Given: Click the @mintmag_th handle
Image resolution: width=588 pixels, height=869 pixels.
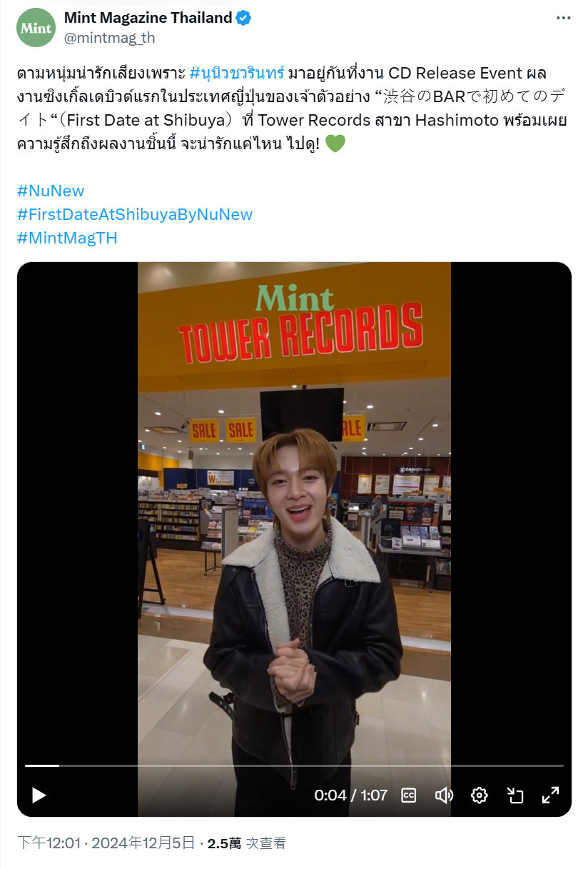Looking at the screenshot, I should point(109,38).
